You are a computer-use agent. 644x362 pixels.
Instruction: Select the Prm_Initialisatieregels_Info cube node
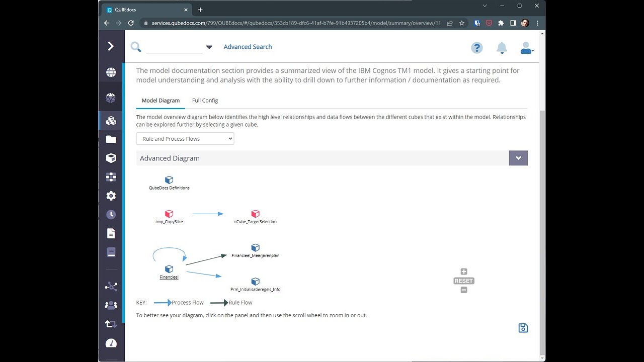255,282
